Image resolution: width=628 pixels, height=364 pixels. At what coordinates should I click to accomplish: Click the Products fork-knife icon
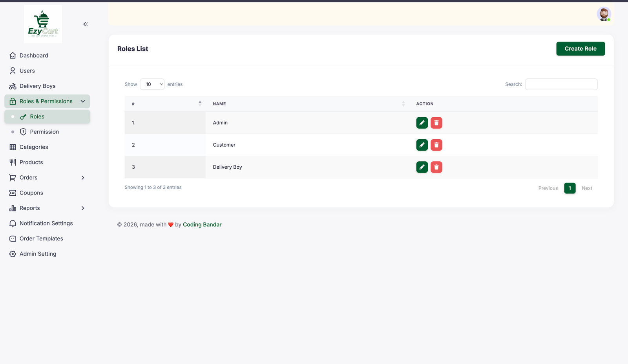(13, 162)
